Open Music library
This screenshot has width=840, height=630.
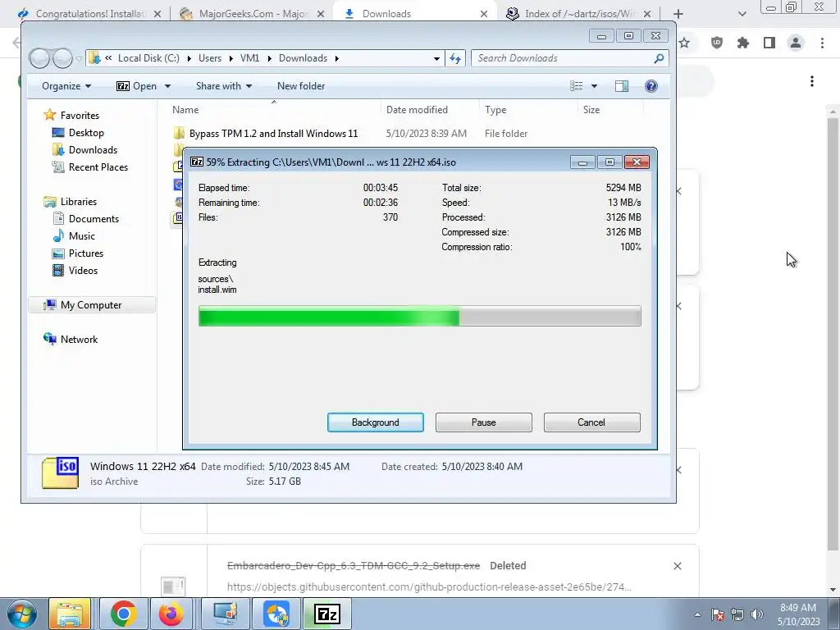click(x=81, y=235)
